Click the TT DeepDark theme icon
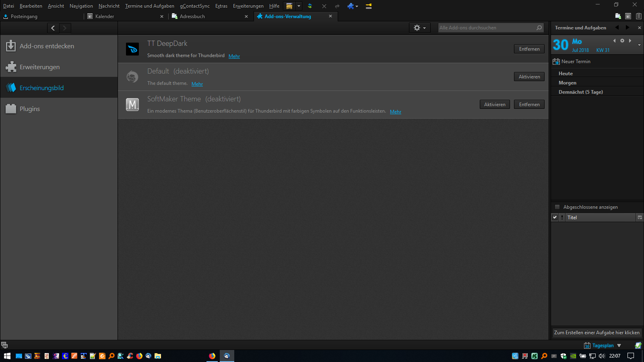 pyautogui.click(x=132, y=49)
